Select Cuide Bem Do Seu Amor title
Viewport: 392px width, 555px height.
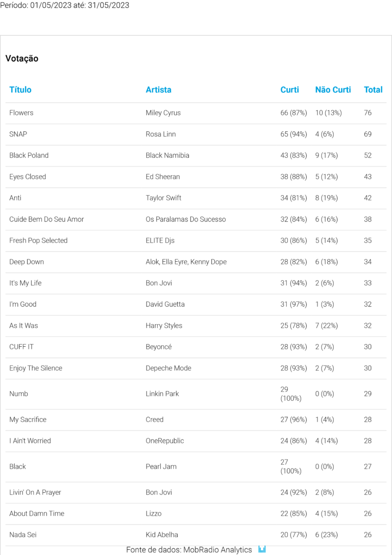click(x=46, y=219)
